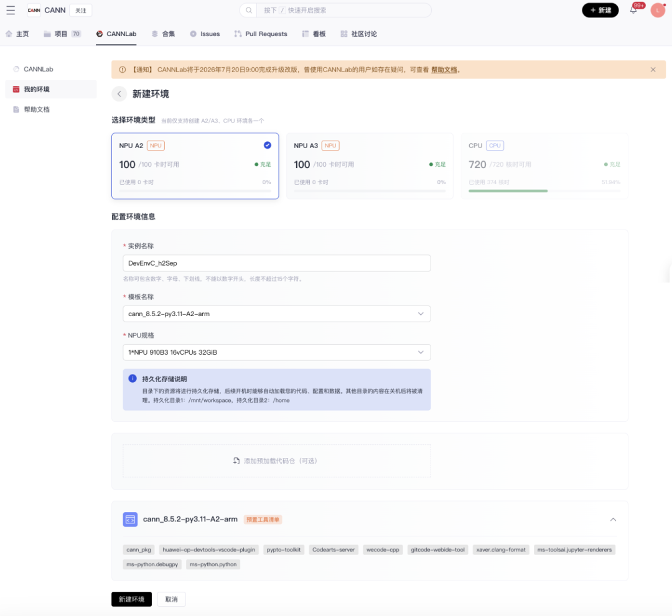Click the 取消 button

(x=172, y=599)
